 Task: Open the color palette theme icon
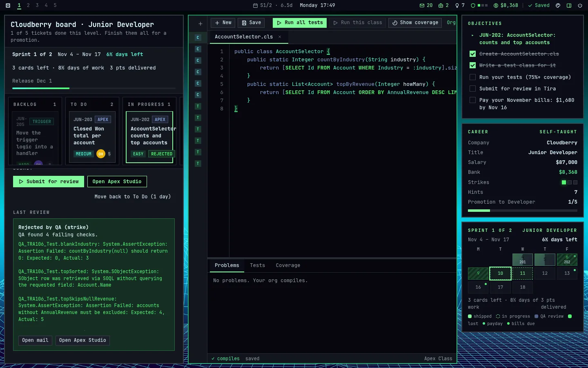pyautogui.click(x=558, y=5)
